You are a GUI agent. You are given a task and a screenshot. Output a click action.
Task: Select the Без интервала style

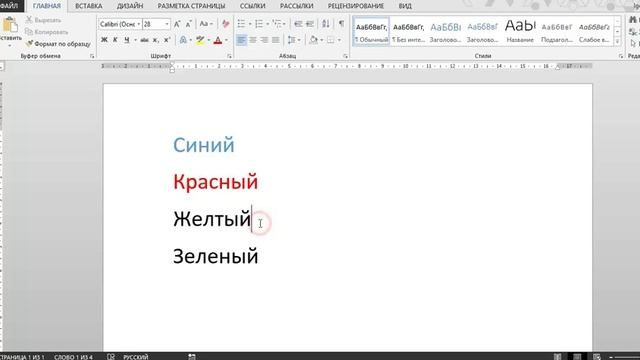point(408,32)
